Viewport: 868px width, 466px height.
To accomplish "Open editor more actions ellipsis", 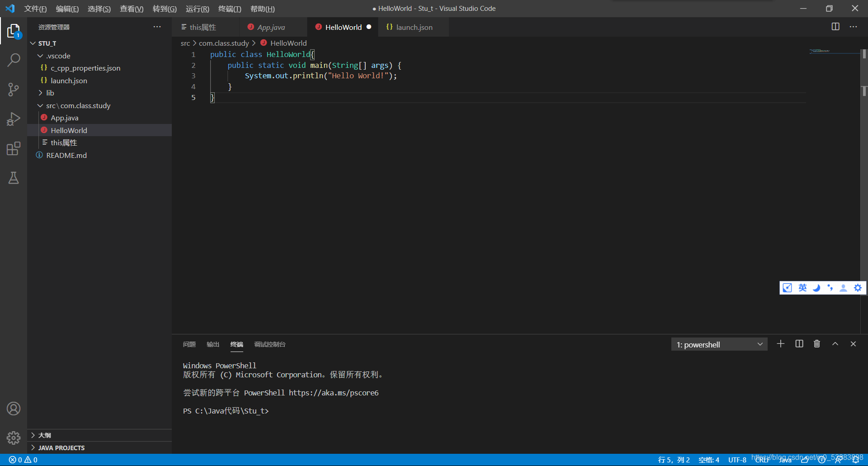I will coord(853,27).
